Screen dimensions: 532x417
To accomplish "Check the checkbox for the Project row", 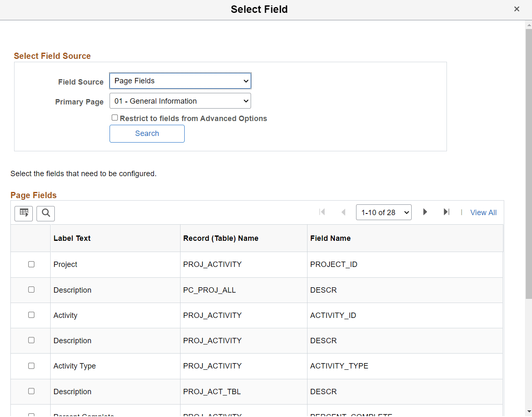I will coord(31,264).
